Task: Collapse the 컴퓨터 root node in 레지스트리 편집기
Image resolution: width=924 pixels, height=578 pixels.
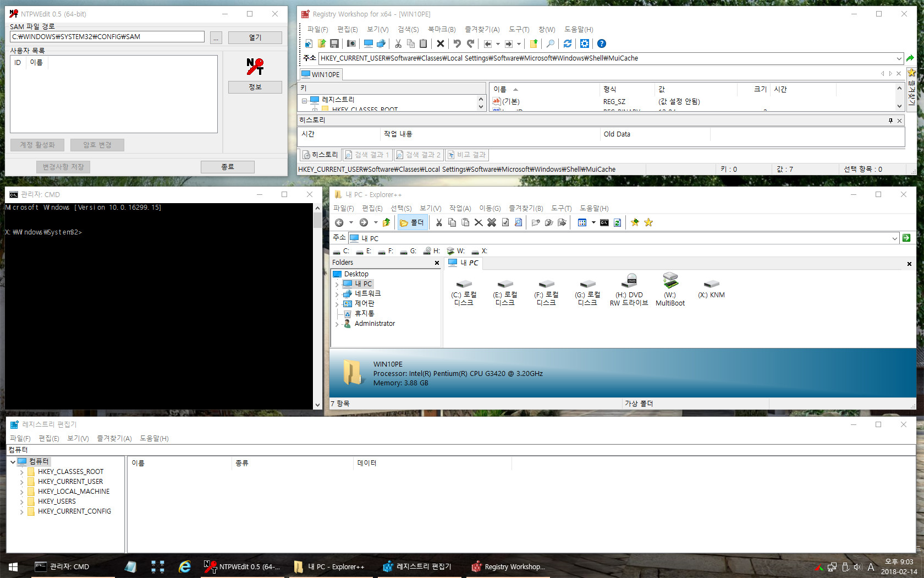Action: (13, 462)
